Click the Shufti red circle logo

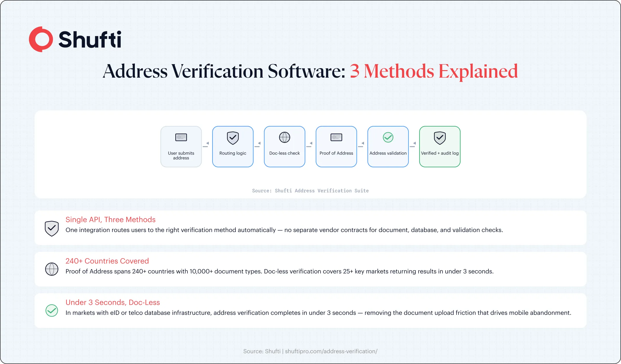[x=41, y=39]
